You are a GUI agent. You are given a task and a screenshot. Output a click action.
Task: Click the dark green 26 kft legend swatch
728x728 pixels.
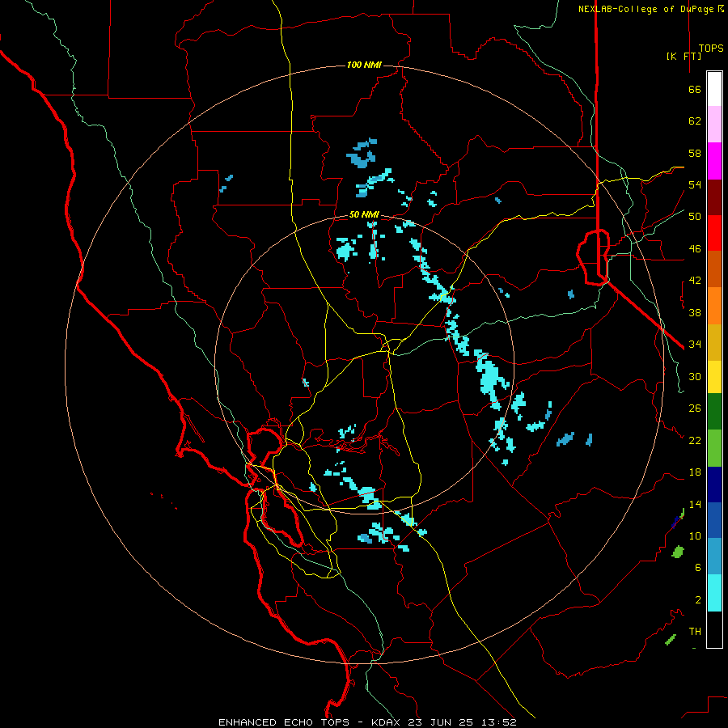click(x=714, y=412)
